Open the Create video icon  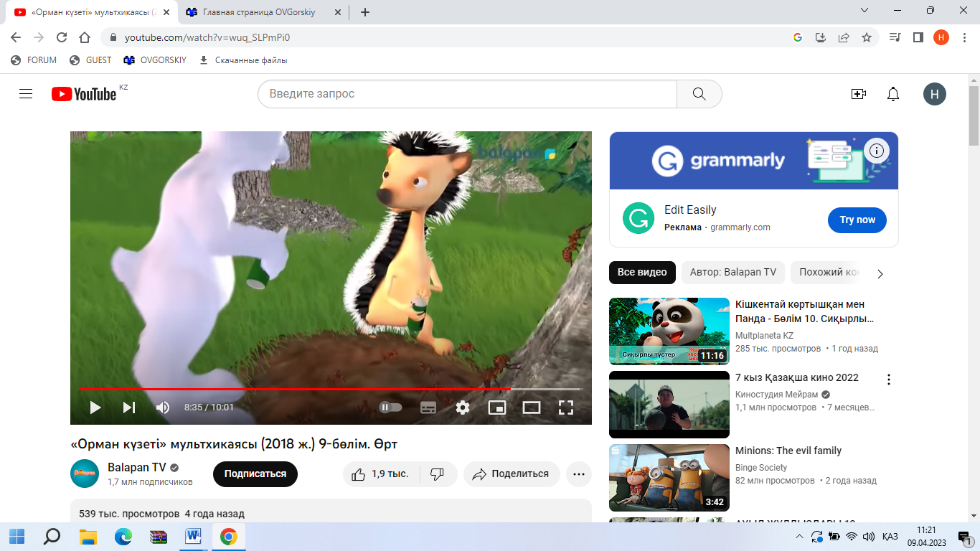pos(859,94)
